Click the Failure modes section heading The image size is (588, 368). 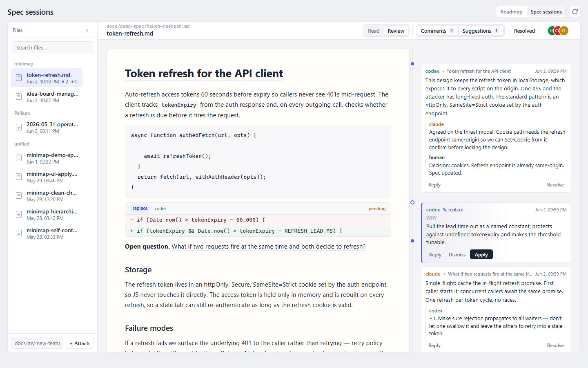tap(149, 328)
